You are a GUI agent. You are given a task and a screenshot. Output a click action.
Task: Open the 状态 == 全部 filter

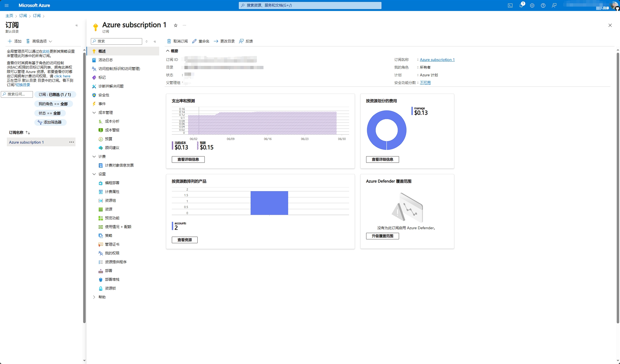point(50,113)
